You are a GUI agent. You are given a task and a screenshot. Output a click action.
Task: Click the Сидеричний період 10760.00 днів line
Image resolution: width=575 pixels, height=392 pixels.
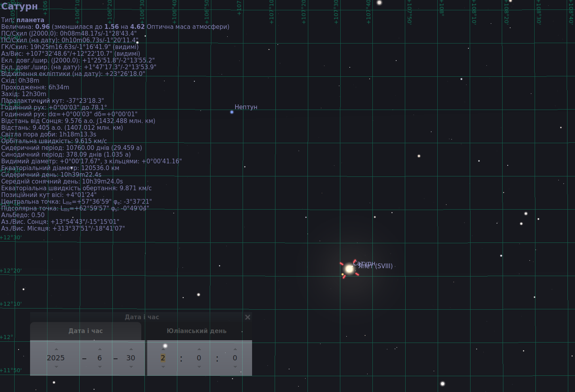click(72, 148)
